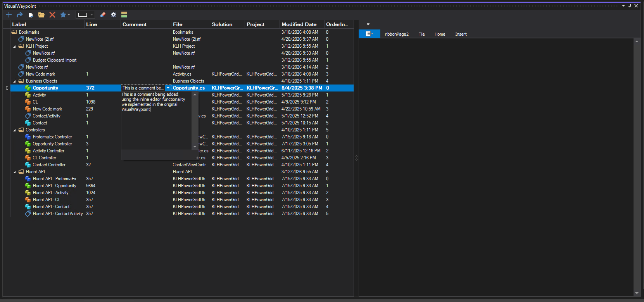Click the striped rows toolbar icon

(x=124, y=15)
